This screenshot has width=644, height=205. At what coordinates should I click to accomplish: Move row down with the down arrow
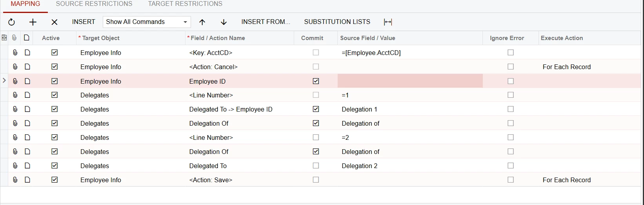point(224,22)
